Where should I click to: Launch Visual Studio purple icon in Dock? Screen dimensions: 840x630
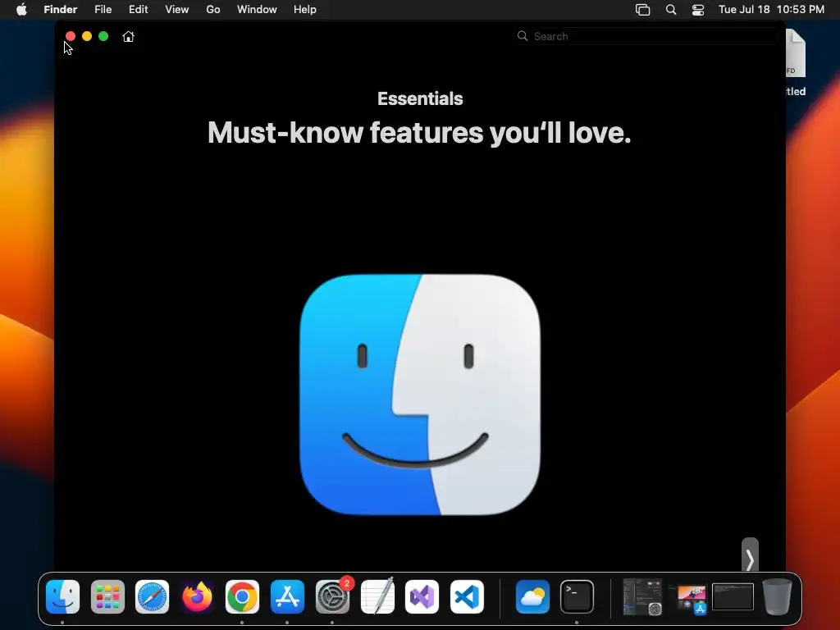[x=422, y=597]
